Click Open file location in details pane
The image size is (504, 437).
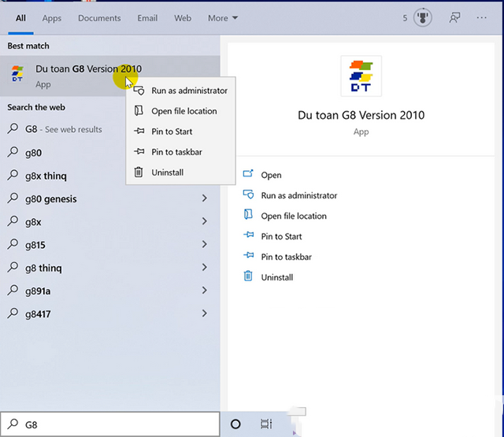coord(294,216)
